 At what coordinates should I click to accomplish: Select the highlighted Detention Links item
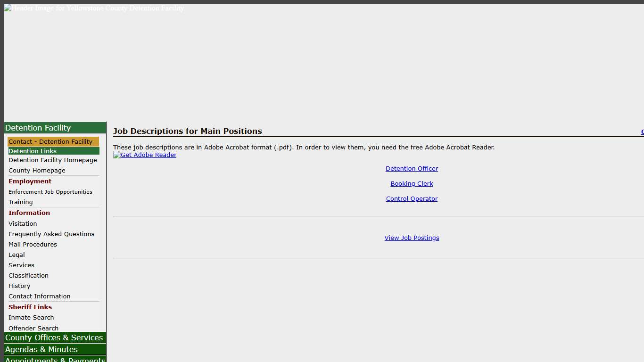tap(33, 151)
